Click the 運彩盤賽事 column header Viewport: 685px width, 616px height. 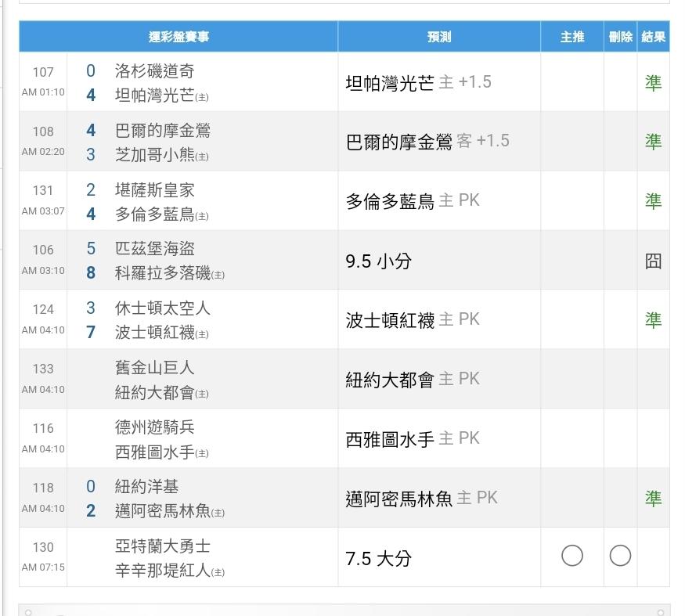click(x=178, y=37)
